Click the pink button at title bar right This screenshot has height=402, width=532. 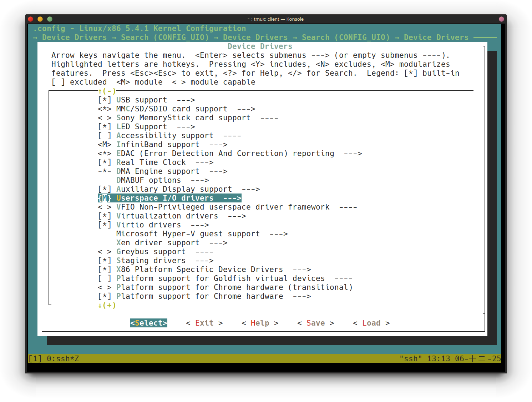click(x=501, y=19)
